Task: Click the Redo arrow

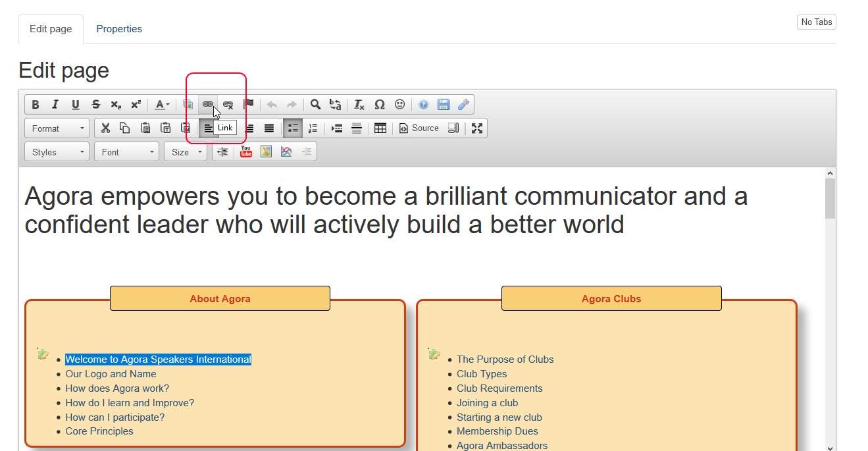Action: pos(292,105)
